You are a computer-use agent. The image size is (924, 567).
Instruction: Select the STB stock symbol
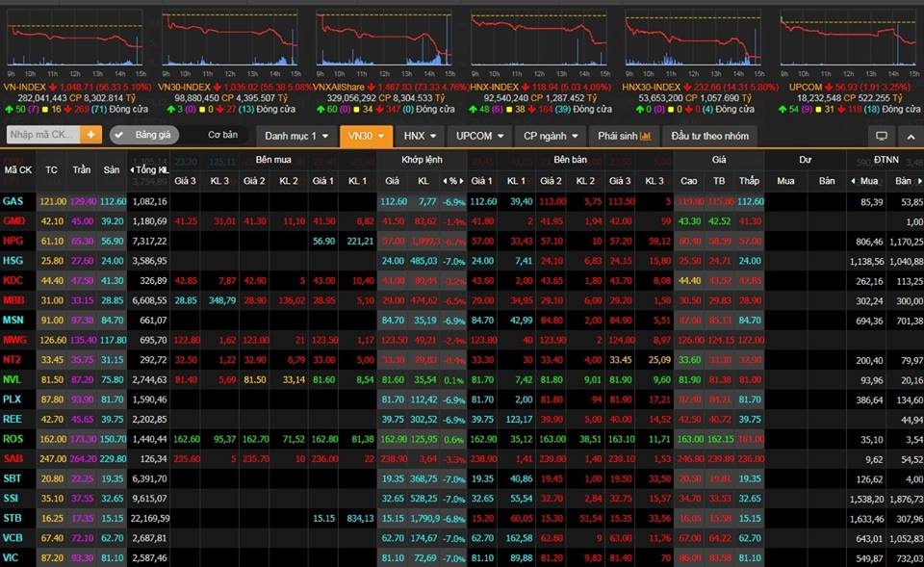coord(13,518)
